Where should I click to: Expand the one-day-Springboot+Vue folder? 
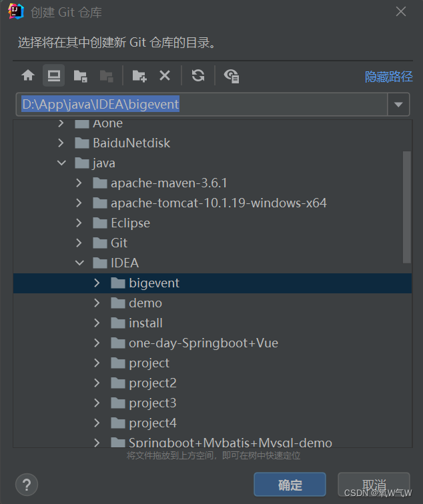pos(97,343)
